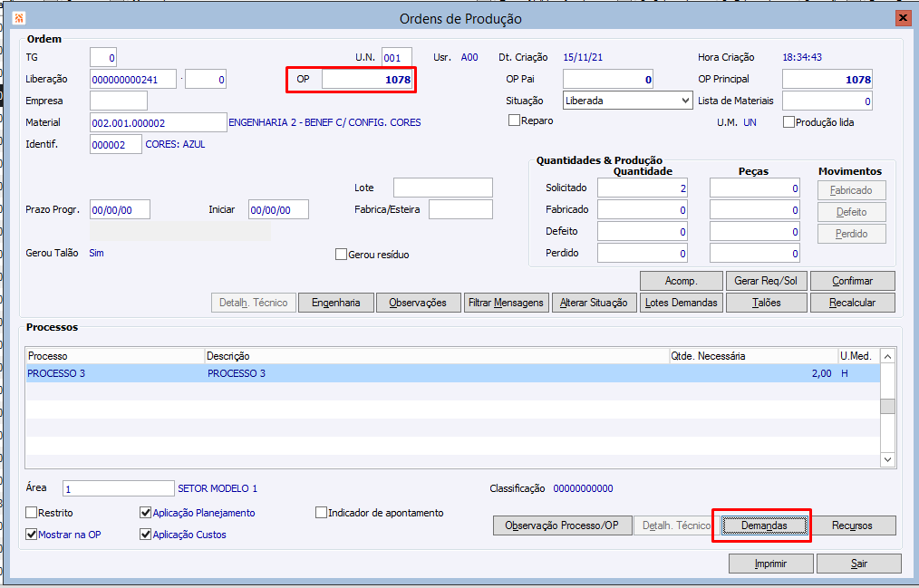
Task: Select the PROCESSO 3 row
Action: click(452, 373)
